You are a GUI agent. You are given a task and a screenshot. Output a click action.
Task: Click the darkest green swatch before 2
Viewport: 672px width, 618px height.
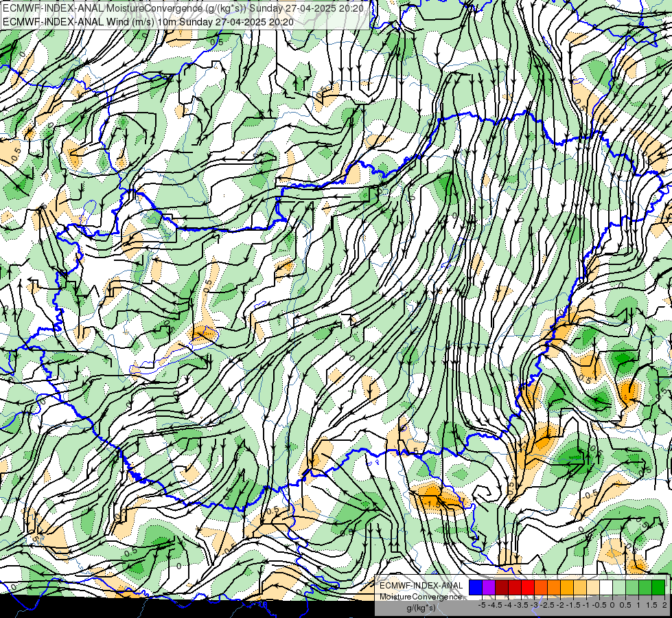click(x=658, y=588)
